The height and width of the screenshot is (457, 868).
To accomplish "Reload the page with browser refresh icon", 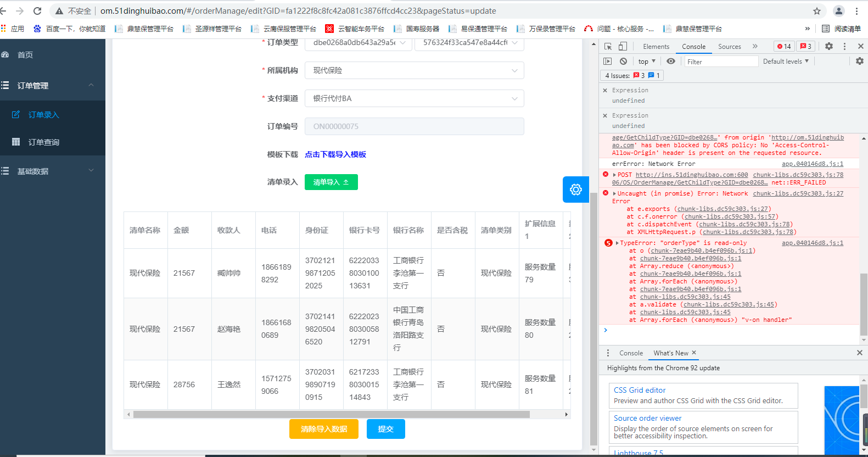I will (37, 11).
